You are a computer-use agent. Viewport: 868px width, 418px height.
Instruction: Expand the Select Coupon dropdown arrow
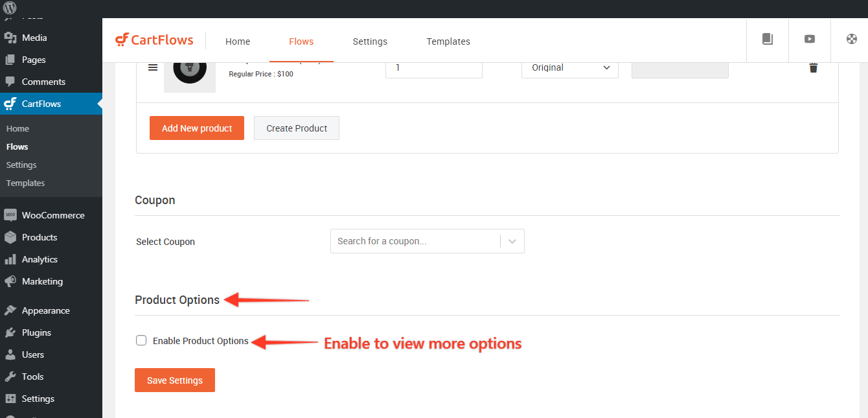coord(512,241)
